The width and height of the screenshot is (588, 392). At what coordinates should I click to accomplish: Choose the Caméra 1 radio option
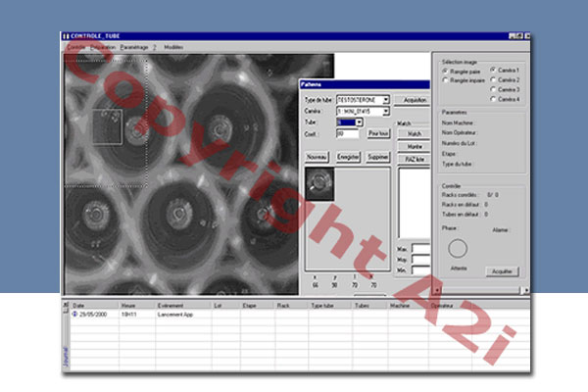tap(492, 71)
